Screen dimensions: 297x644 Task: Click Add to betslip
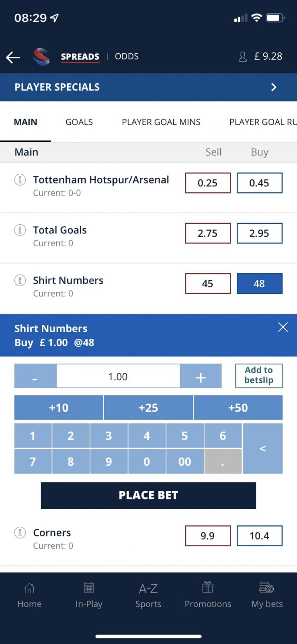click(x=259, y=375)
